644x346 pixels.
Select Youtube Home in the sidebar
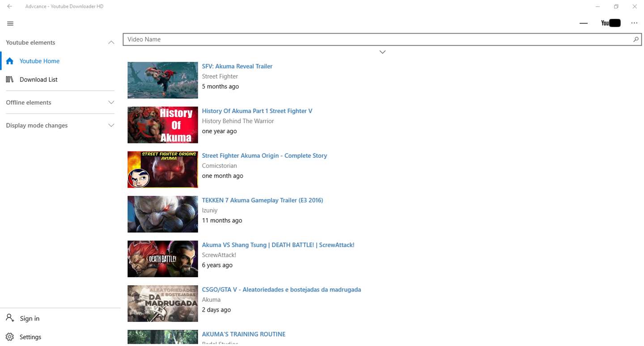60,61
